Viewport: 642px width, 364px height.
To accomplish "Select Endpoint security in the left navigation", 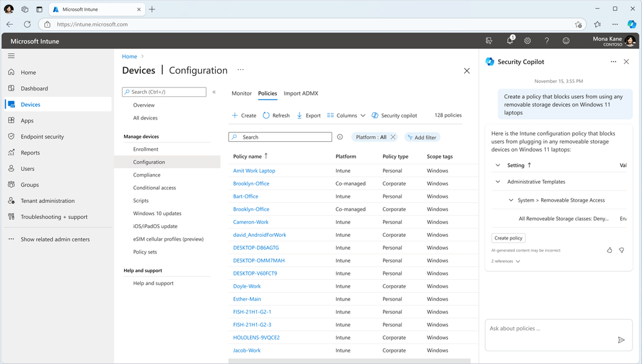I will click(42, 137).
